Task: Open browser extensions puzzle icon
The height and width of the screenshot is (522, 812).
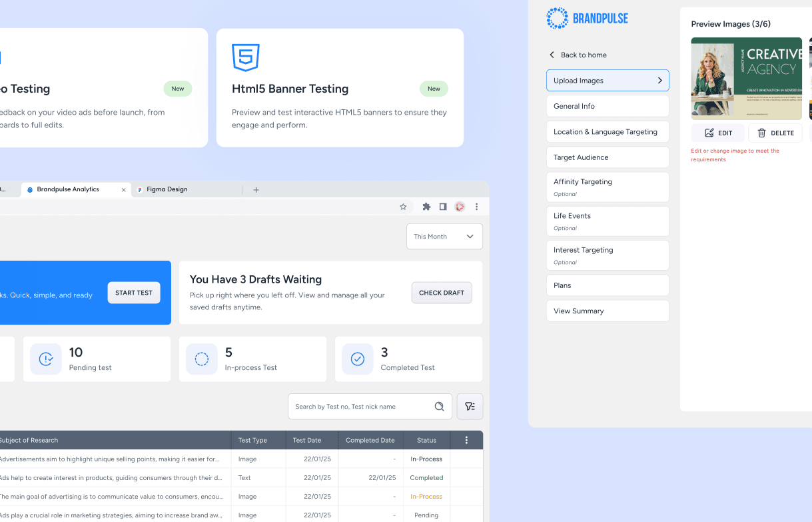Action: coord(426,207)
